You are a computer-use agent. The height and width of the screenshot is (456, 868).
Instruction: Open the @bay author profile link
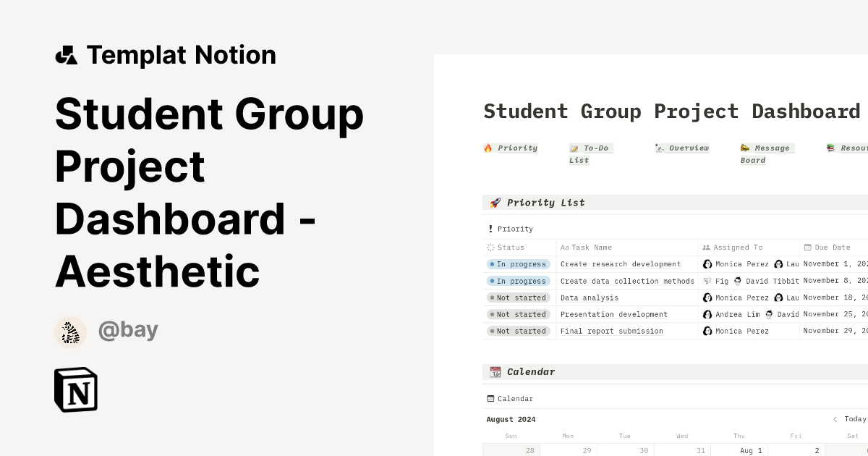[x=128, y=330]
